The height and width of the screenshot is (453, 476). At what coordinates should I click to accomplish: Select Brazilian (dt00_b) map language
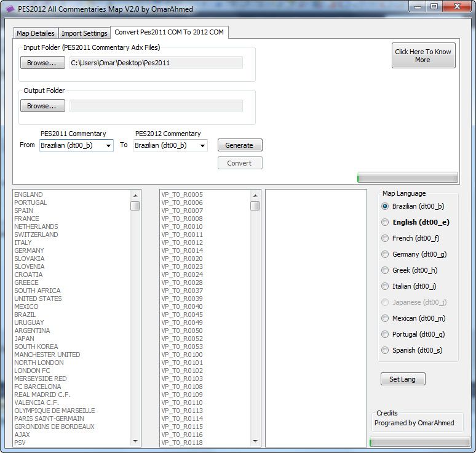tap(386, 207)
